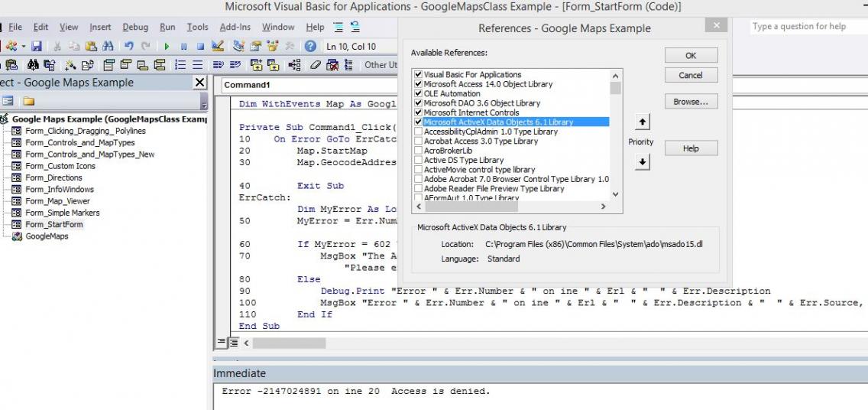Image resolution: width=868 pixels, height=410 pixels.
Task: Click the Toggle Folders icon in Project pane
Action: coord(29,101)
